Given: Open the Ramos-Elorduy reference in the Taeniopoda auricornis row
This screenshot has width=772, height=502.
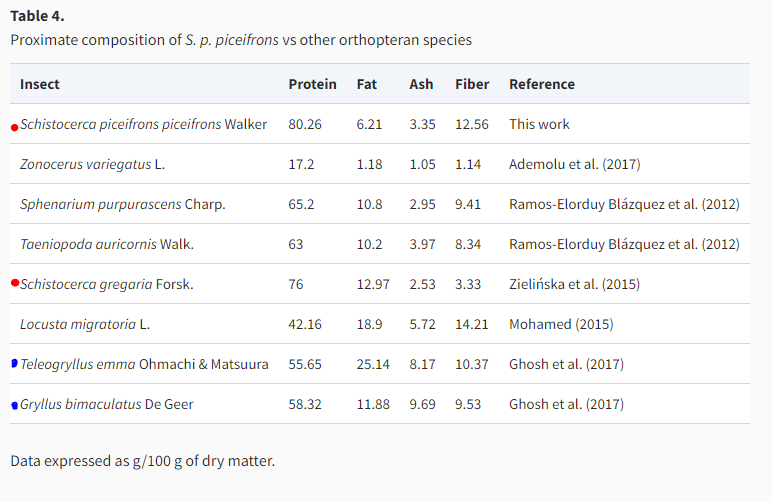Looking at the screenshot, I should (624, 244).
